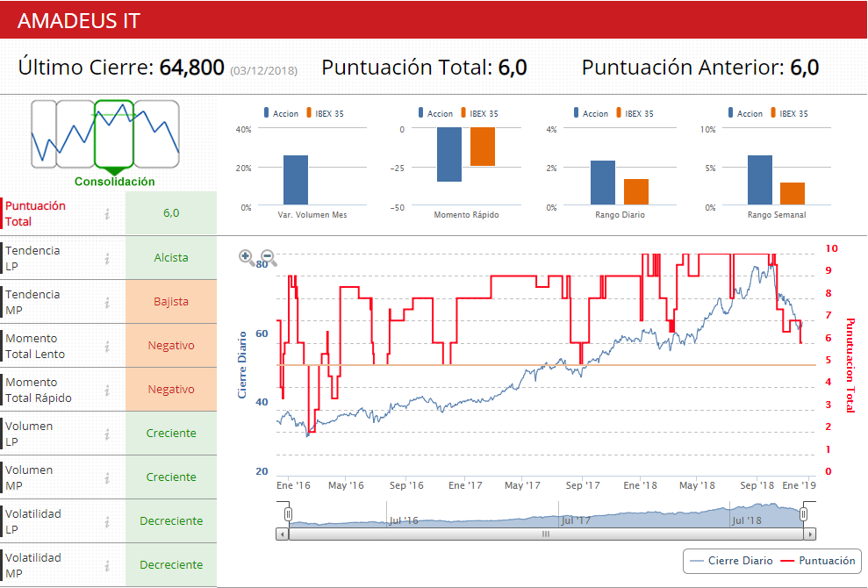Toggle Accion legend in Var. Volumen Mes chart
The height and width of the screenshot is (588, 868).
click(281, 113)
